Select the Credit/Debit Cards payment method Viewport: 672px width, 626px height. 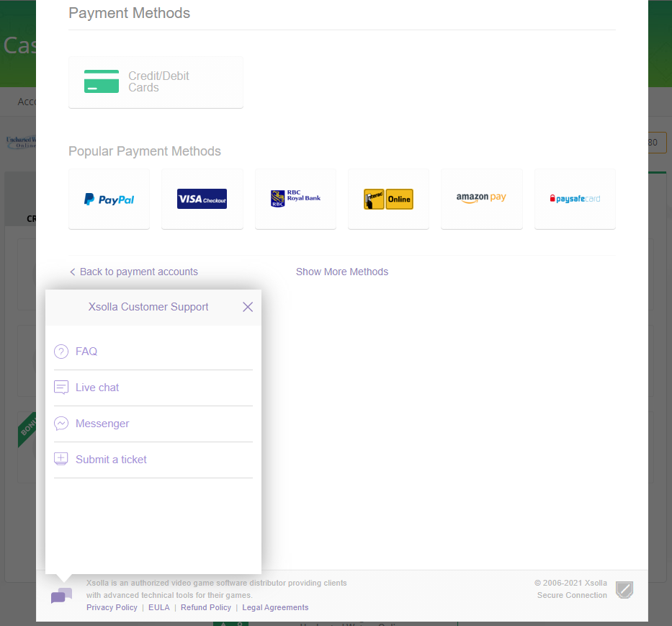pyautogui.click(x=156, y=82)
